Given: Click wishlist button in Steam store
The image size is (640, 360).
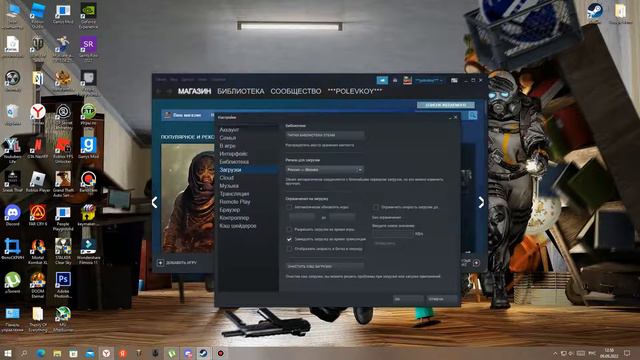Looking at the screenshot, I should [x=446, y=105].
